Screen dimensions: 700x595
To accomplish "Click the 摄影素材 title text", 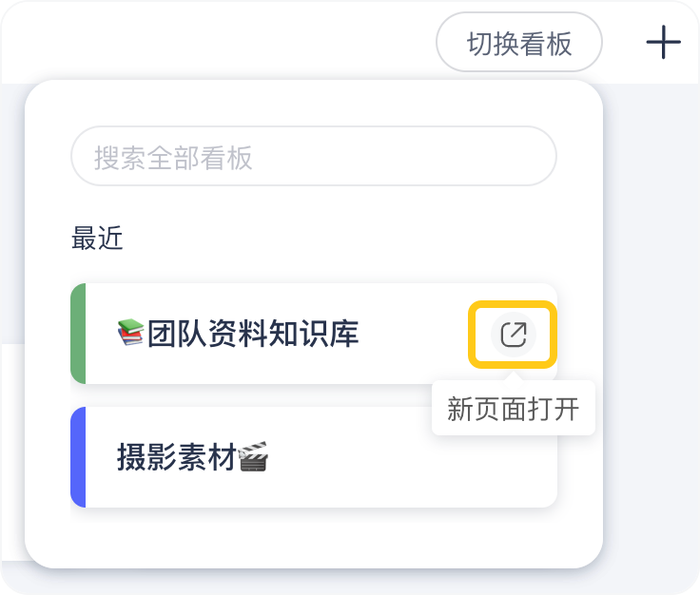I will [176, 458].
